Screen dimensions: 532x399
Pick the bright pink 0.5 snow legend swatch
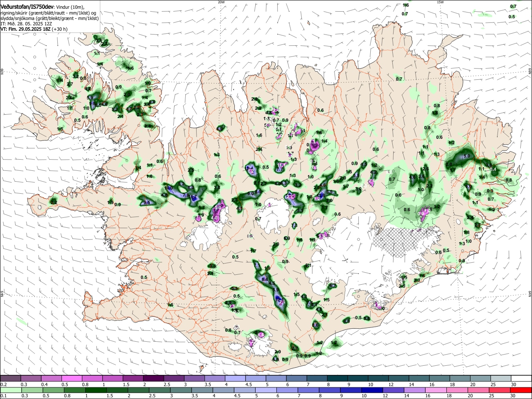pyautogui.click(x=71, y=379)
